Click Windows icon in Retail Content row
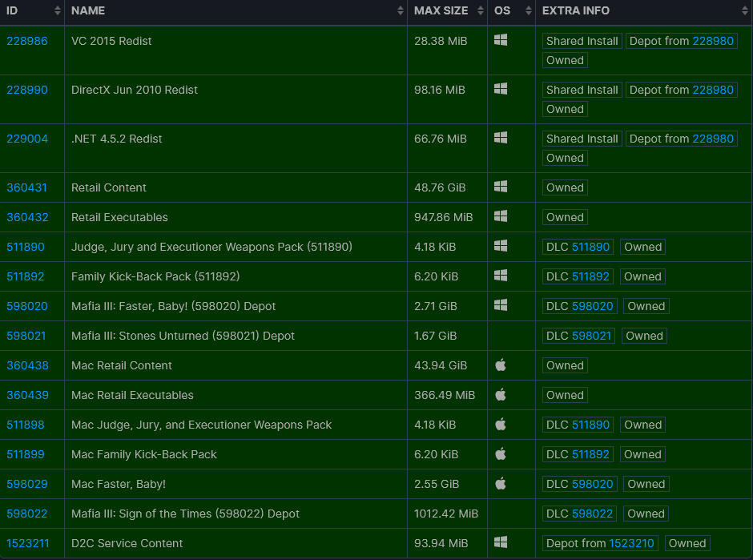Viewport: 753px width, 560px height. click(x=501, y=187)
